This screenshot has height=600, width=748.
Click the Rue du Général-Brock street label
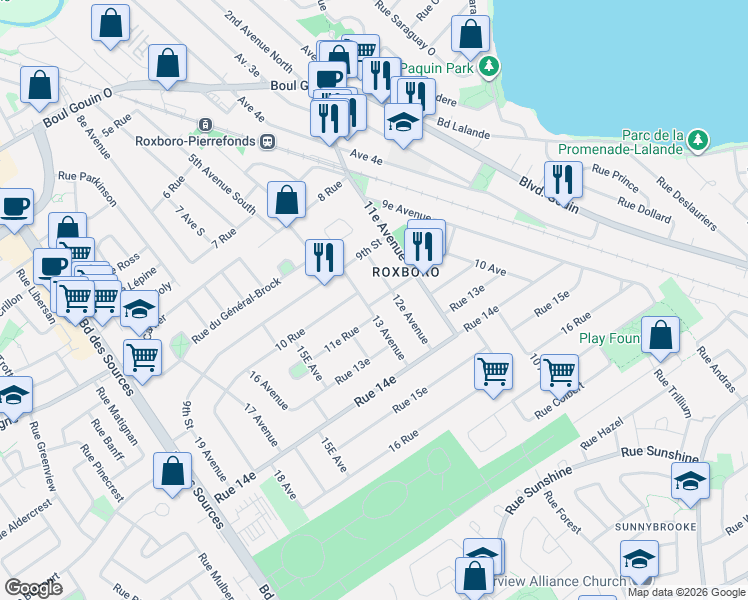pos(237,311)
